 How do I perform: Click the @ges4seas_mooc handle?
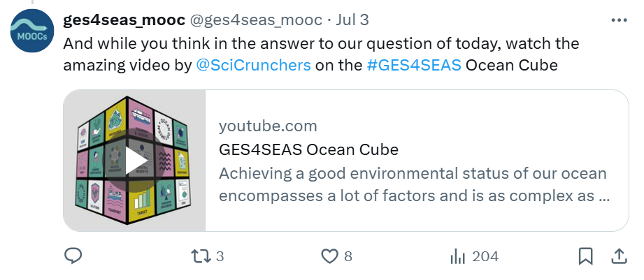(x=258, y=20)
